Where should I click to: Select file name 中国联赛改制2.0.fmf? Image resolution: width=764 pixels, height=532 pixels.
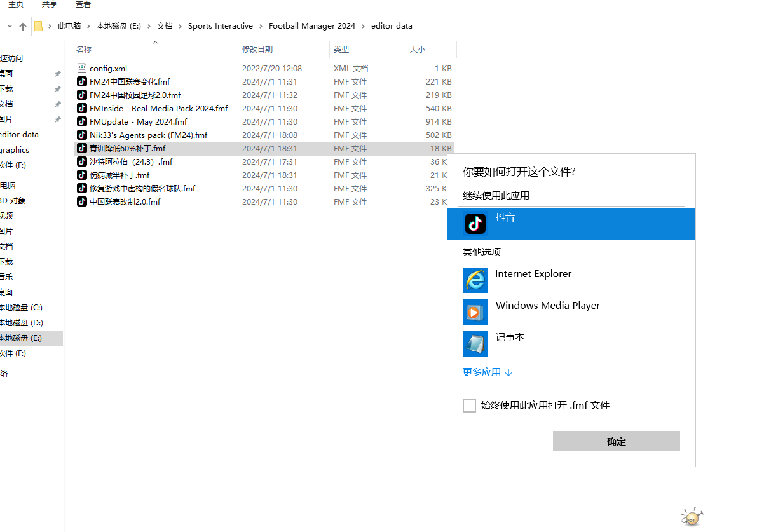[125, 201]
